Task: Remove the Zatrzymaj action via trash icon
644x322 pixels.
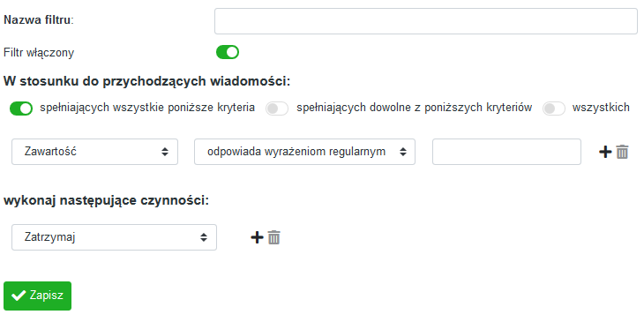Action: coord(274,237)
